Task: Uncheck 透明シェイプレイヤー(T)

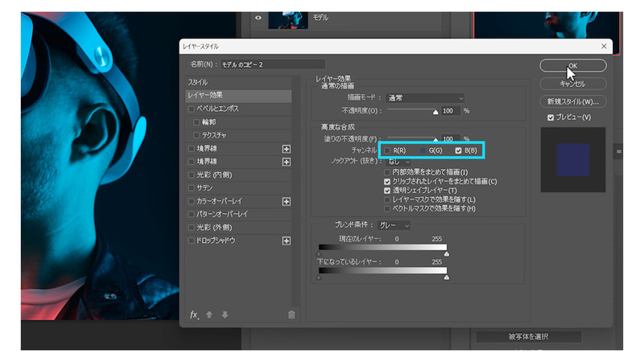Action: [387, 191]
